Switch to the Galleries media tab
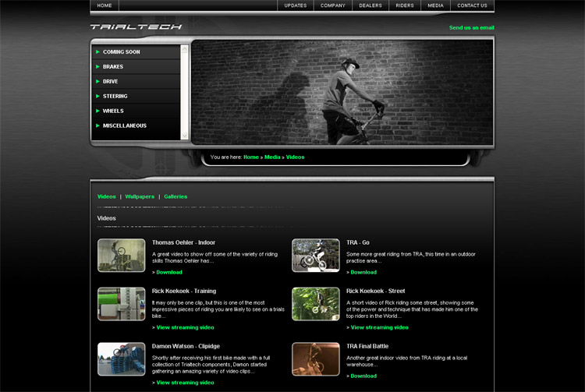585x392 pixels. 175,196
